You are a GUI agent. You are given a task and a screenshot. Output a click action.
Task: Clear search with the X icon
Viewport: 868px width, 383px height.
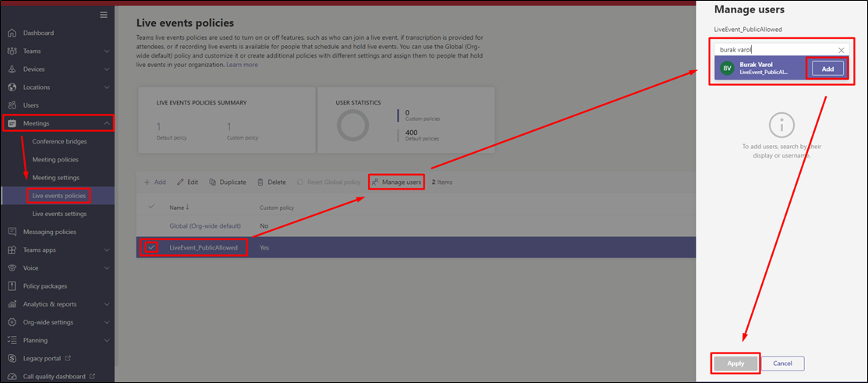[x=841, y=50]
